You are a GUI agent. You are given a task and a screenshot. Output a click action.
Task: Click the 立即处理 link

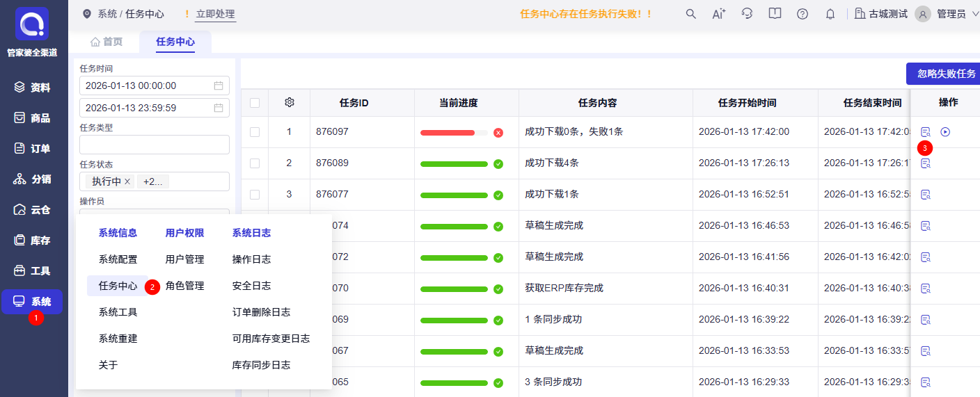pyautogui.click(x=215, y=14)
